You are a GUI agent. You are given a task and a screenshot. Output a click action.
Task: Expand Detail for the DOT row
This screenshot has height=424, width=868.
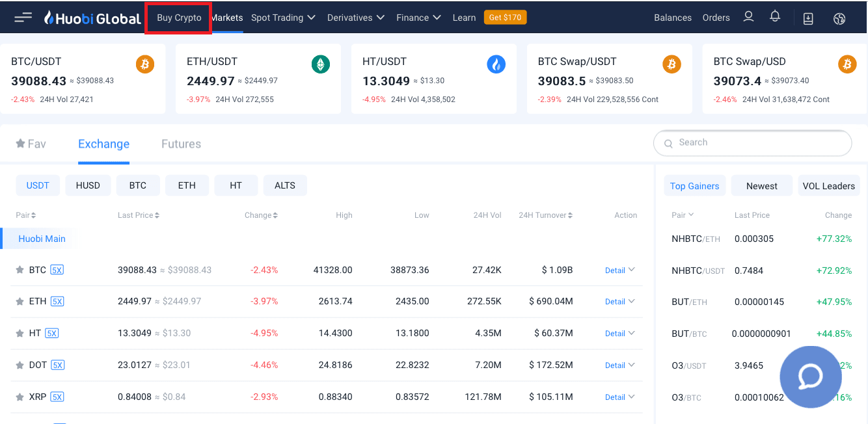620,365
